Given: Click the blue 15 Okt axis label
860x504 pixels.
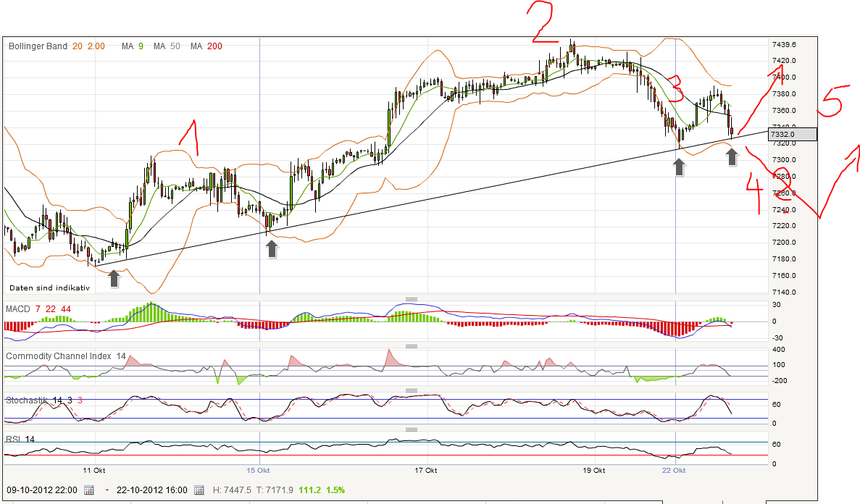Looking at the screenshot, I should click(259, 469).
